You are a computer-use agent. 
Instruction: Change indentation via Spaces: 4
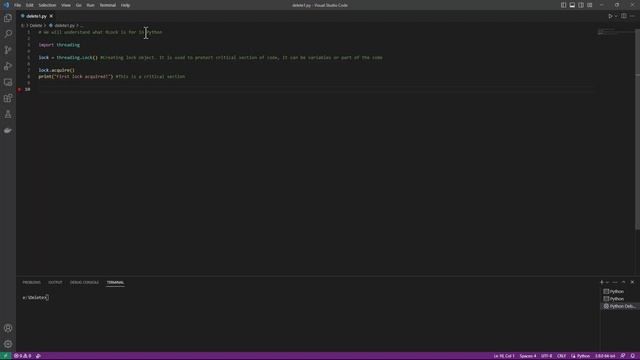click(x=528, y=356)
